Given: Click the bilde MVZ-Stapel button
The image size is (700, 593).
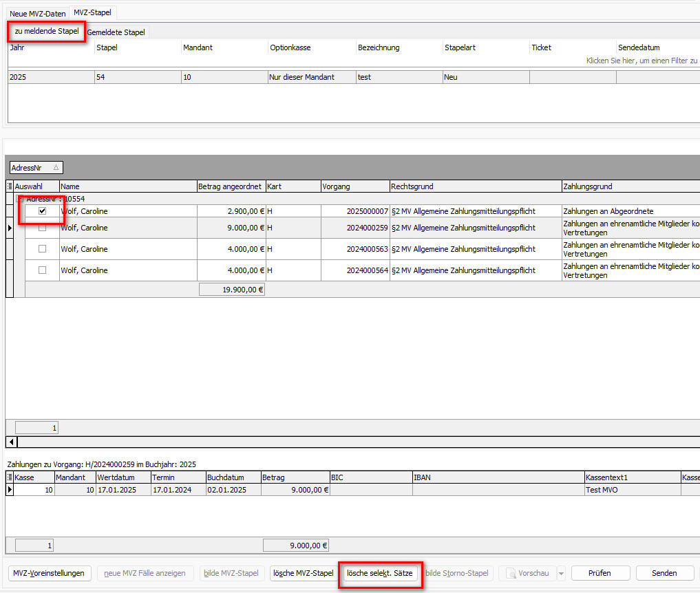Looking at the screenshot, I should click(231, 573).
